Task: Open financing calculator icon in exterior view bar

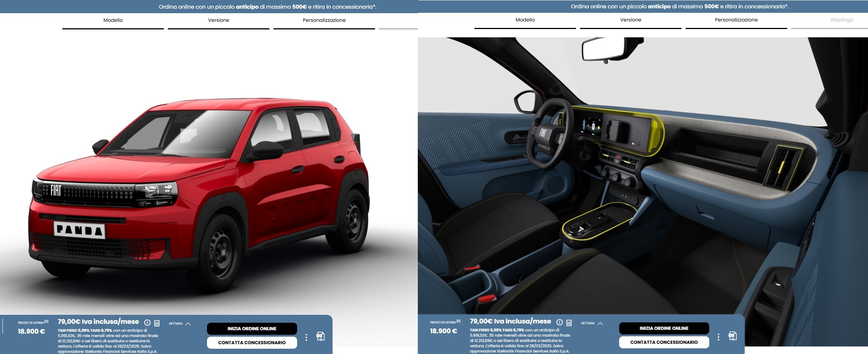Action: 157,323
